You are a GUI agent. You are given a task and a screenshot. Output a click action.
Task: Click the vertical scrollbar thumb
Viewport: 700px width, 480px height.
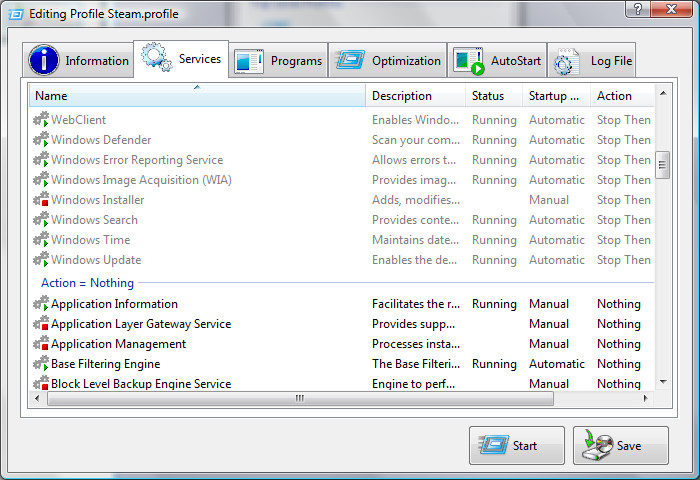662,165
